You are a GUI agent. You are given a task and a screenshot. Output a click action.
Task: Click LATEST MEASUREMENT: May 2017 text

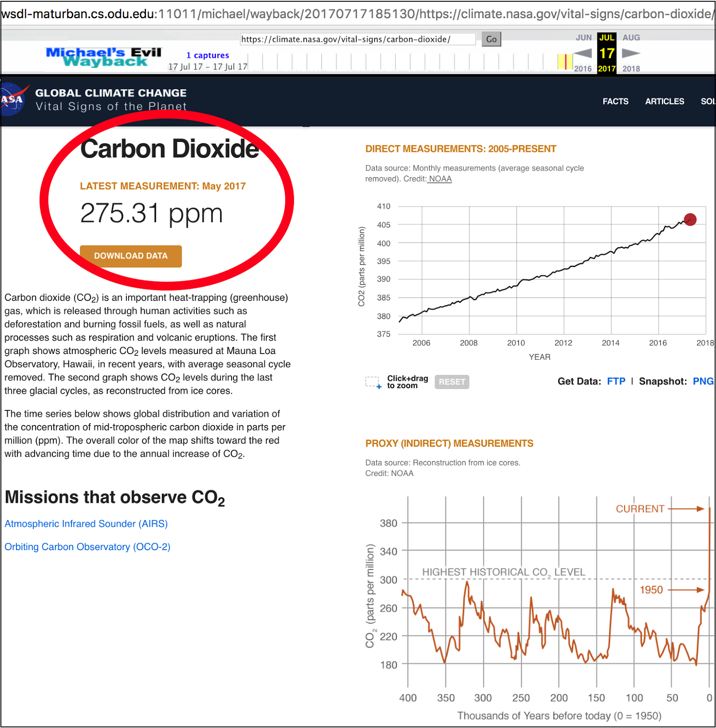[163, 186]
